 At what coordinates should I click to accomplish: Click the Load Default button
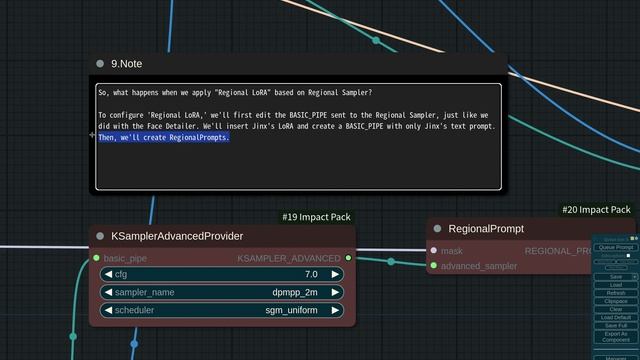[616, 318]
